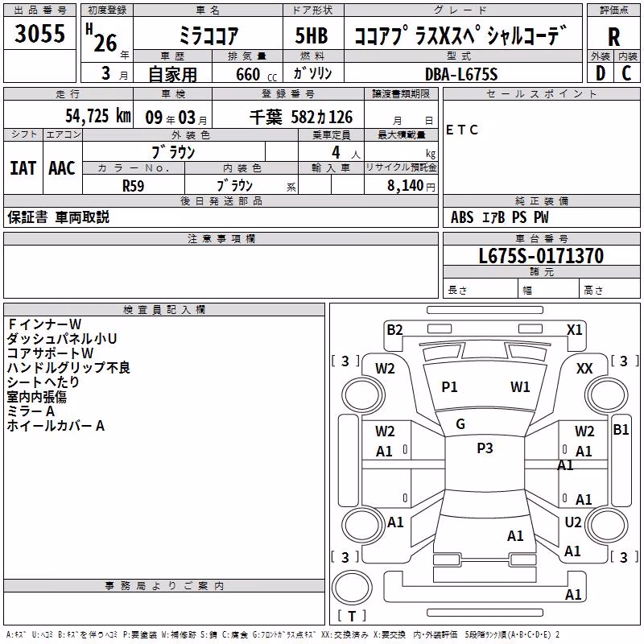
Task: Click 保証書 車両取説 in later-shipped parts
Action: click(58, 217)
